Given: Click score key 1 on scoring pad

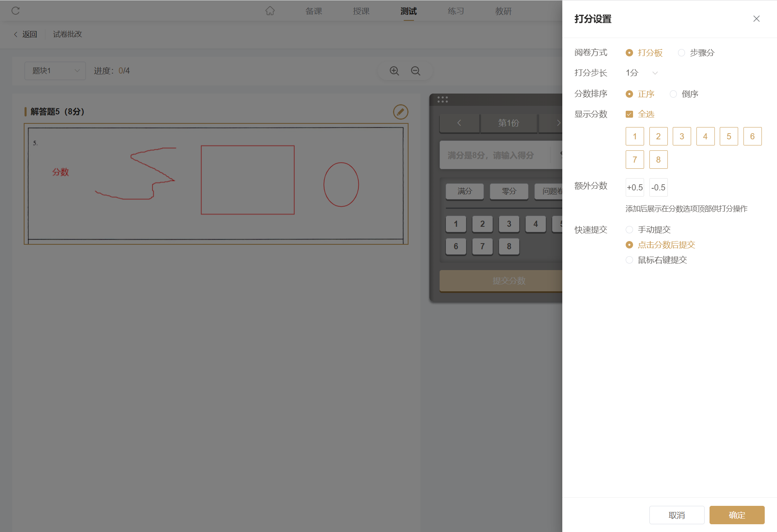Looking at the screenshot, I should pos(456,224).
